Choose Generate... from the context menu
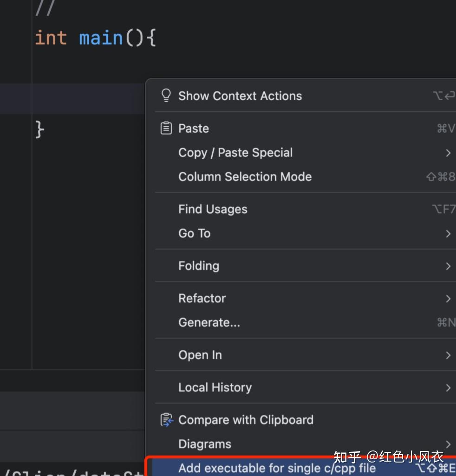This screenshot has width=456, height=476. click(x=209, y=322)
